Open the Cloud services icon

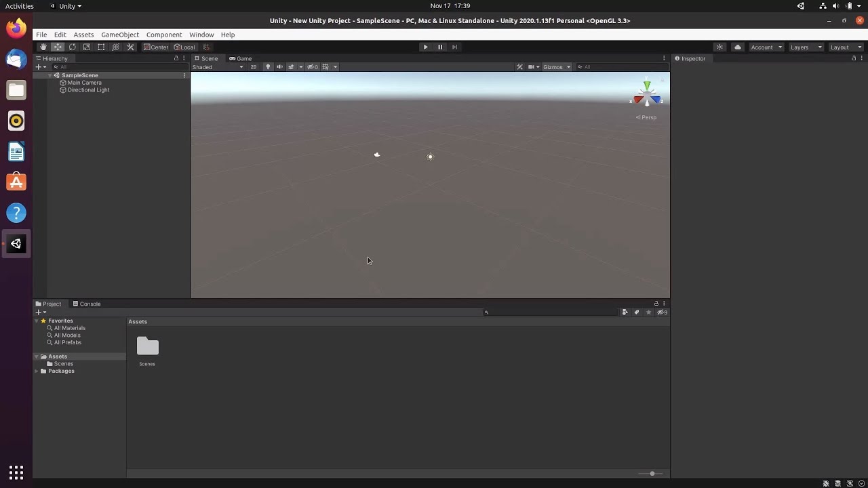pyautogui.click(x=738, y=47)
